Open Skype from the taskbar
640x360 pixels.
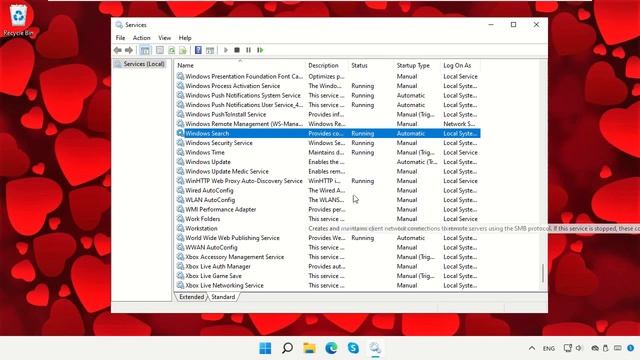pos(353,348)
